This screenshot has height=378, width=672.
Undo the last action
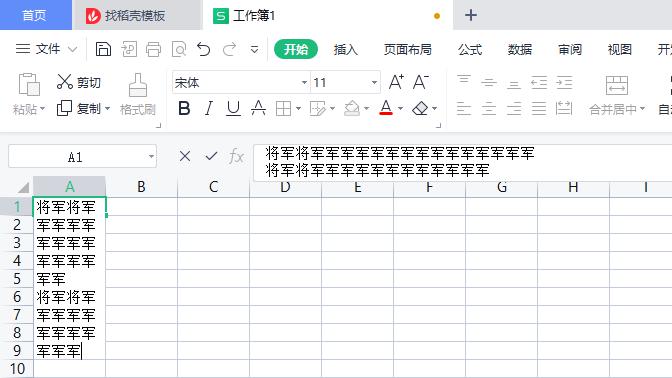click(204, 49)
